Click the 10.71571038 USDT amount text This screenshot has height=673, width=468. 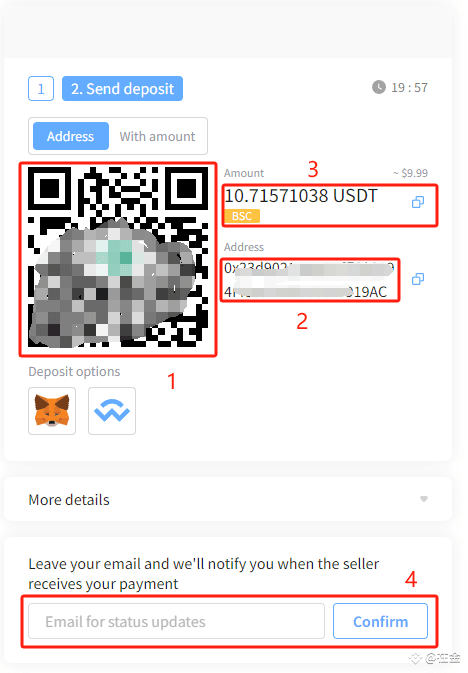(x=301, y=196)
